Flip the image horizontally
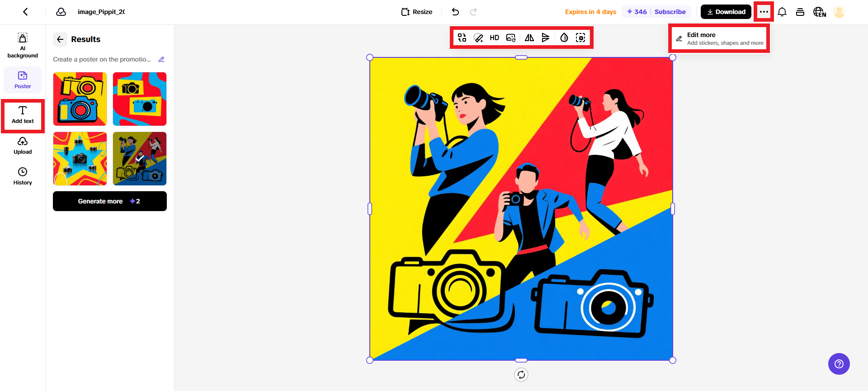This screenshot has width=868, height=391. [529, 38]
